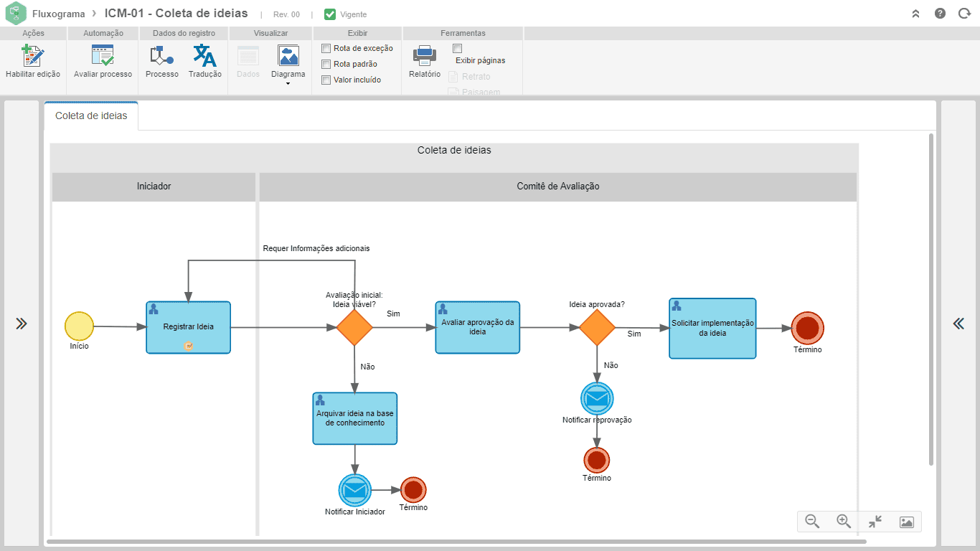Open the Diagrama dropdown arrow
The image size is (980, 551).
click(288, 84)
